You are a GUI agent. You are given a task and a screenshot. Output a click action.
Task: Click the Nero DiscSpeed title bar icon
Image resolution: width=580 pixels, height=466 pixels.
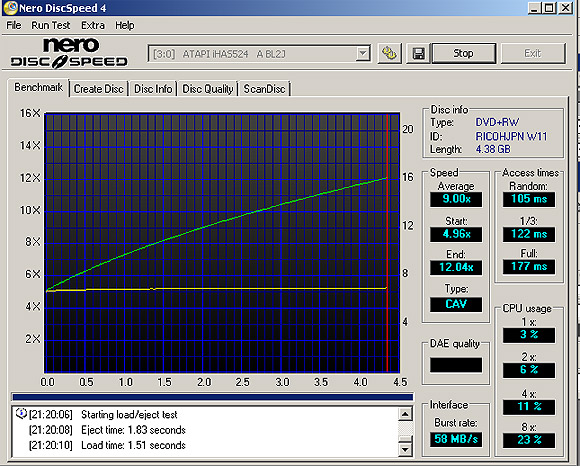click(x=10, y=7)
